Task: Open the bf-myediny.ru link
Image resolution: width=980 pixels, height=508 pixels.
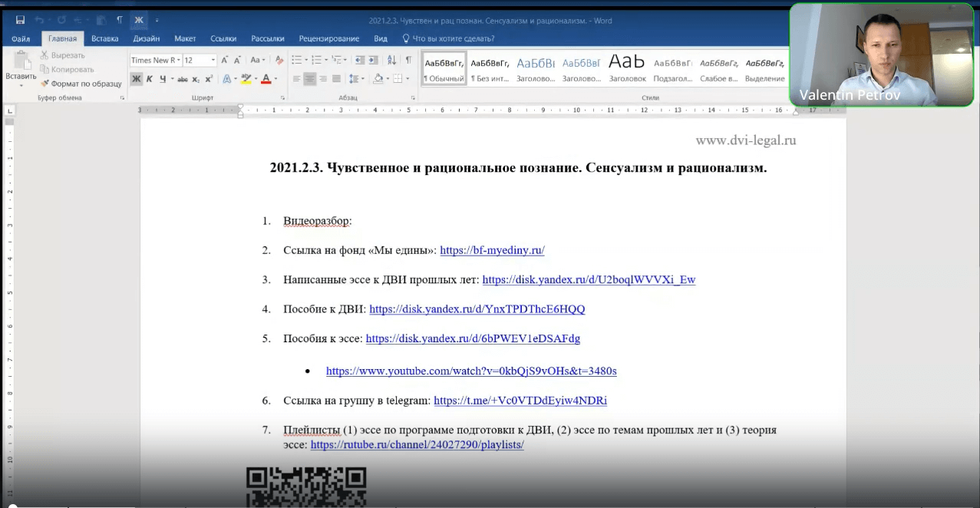Action: 492,250
